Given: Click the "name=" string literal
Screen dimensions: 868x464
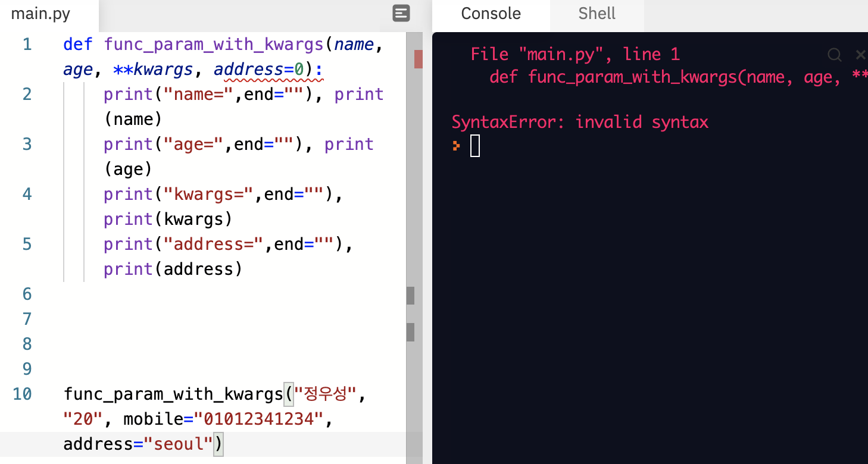Looking at the screenshot, I should [x=199, y=95].
